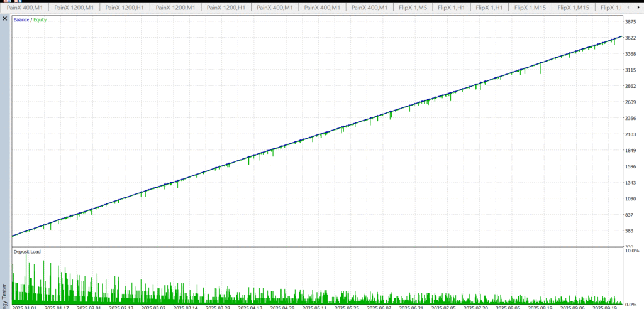
Task: Click the 2356 axis value
Action: [x=630, y=118]
